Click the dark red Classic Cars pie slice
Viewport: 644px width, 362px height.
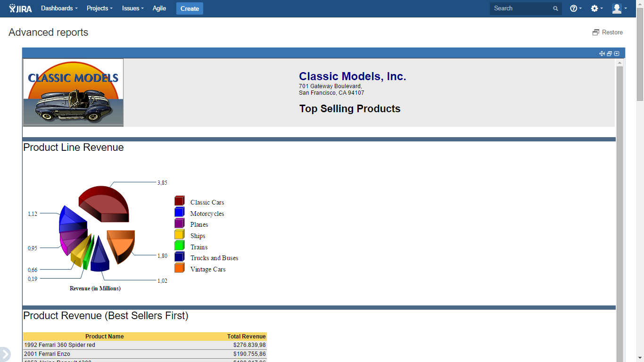click(x=103, y=203)
